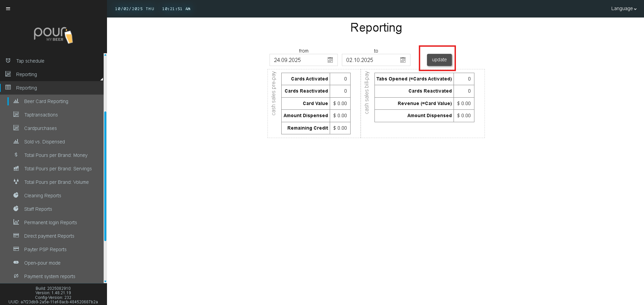Click the Cleaning Reports pie icon
Image resolution: width=644 pixels, height=305 pixels.
16,195
